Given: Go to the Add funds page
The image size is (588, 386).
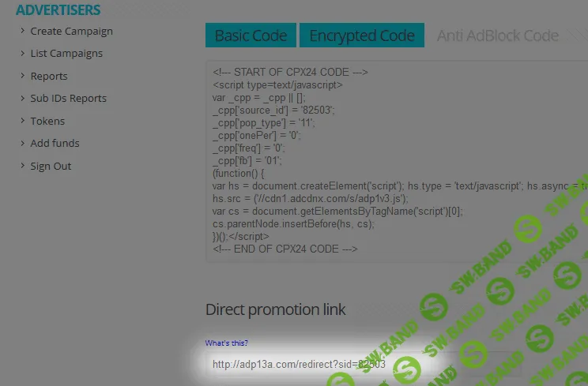Looking at the screenshot, I should (x=55, y=144).
